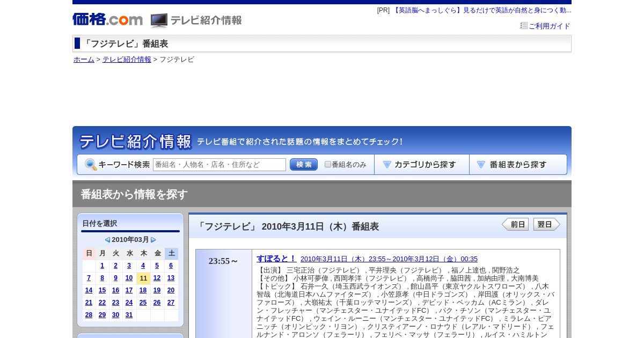Select March 15 in calendar
The image size is (644, 338).
103,290
